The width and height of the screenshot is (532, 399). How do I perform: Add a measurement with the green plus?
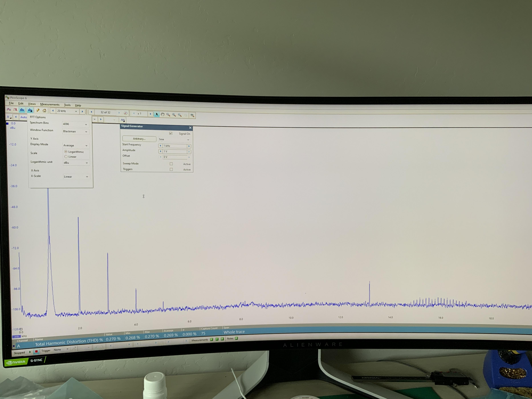(211, 339)
